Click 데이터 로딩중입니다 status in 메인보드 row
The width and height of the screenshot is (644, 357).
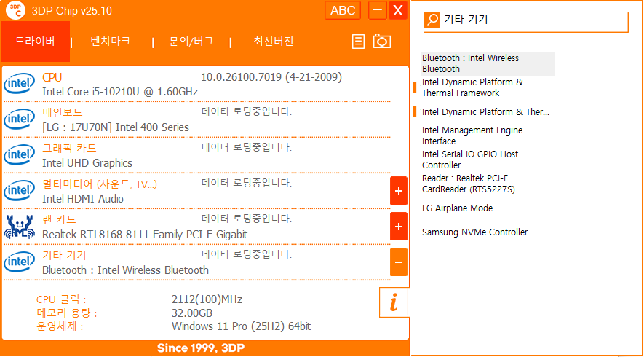[247, 112]
